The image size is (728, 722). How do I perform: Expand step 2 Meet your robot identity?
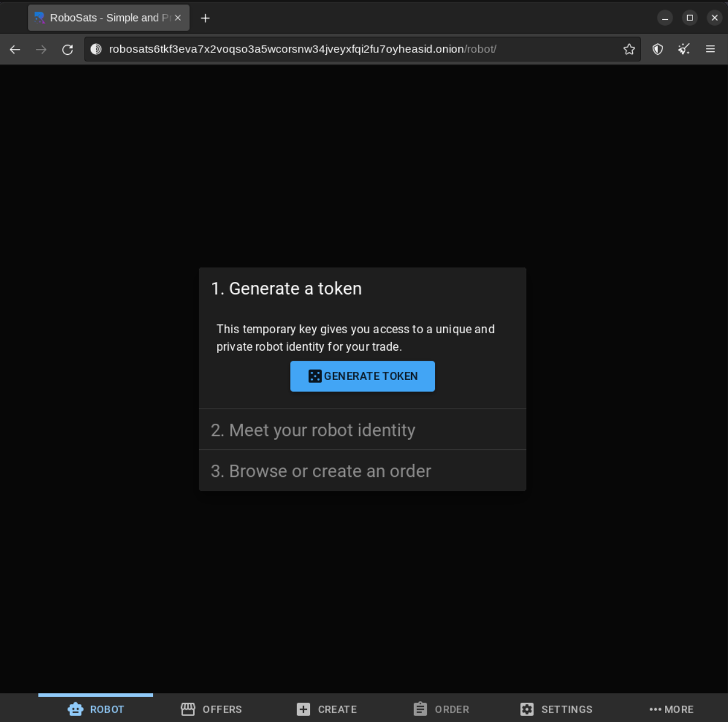pos(362,430)
